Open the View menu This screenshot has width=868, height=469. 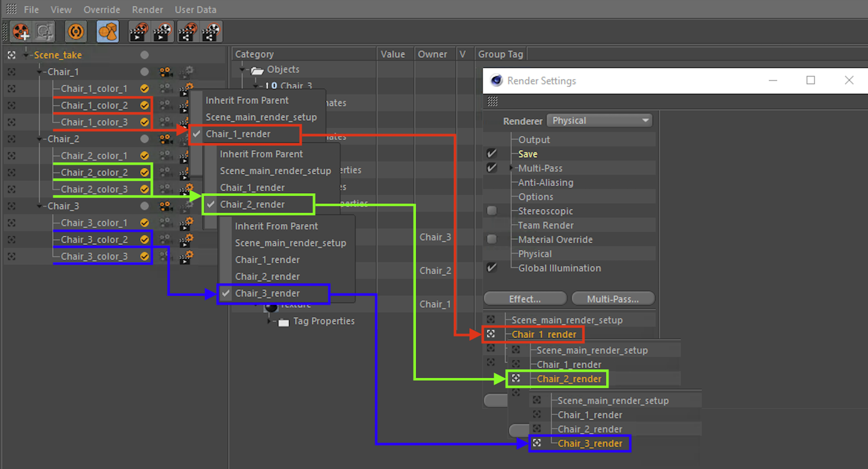61,10
